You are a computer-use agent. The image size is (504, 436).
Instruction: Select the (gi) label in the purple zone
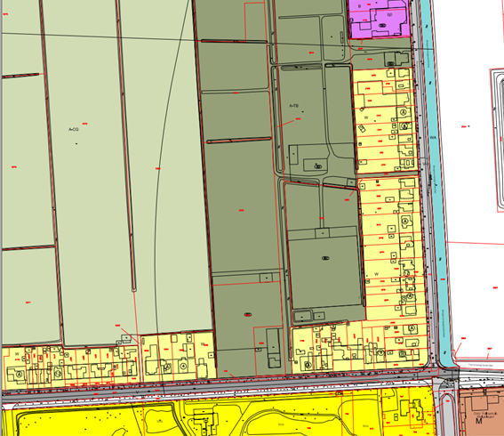pos(389,14)
